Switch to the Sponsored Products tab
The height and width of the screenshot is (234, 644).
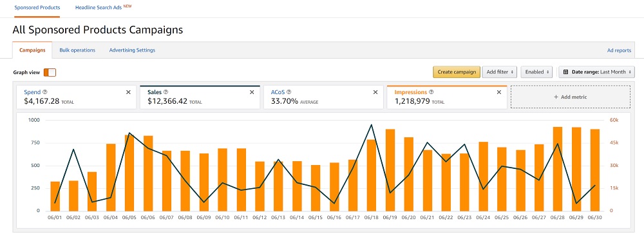click(37, 8)
